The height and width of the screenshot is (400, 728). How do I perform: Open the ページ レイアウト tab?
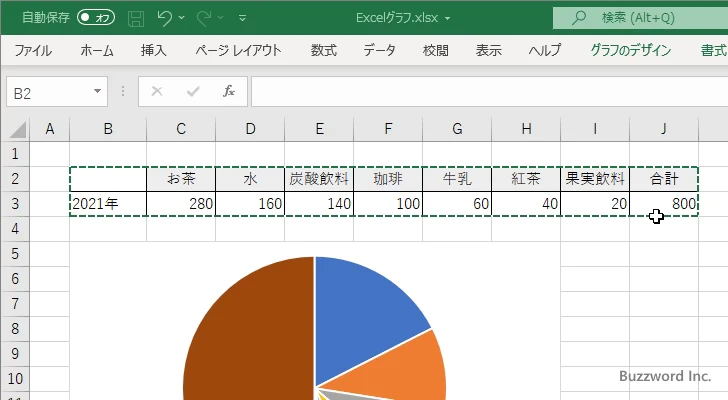pyautogui.click(x=238, y=50)
